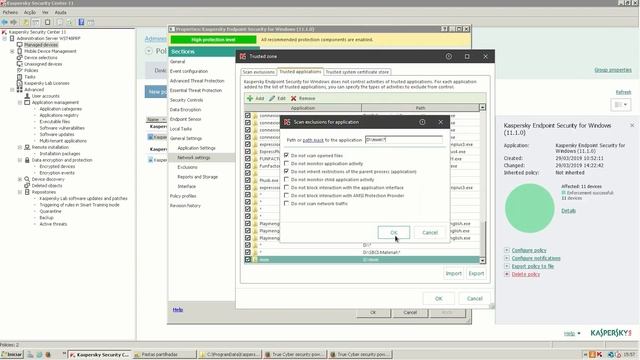Click the Add plus icon in Trusted zone
This screenshot has height=360, width=640.
point(250,98)
